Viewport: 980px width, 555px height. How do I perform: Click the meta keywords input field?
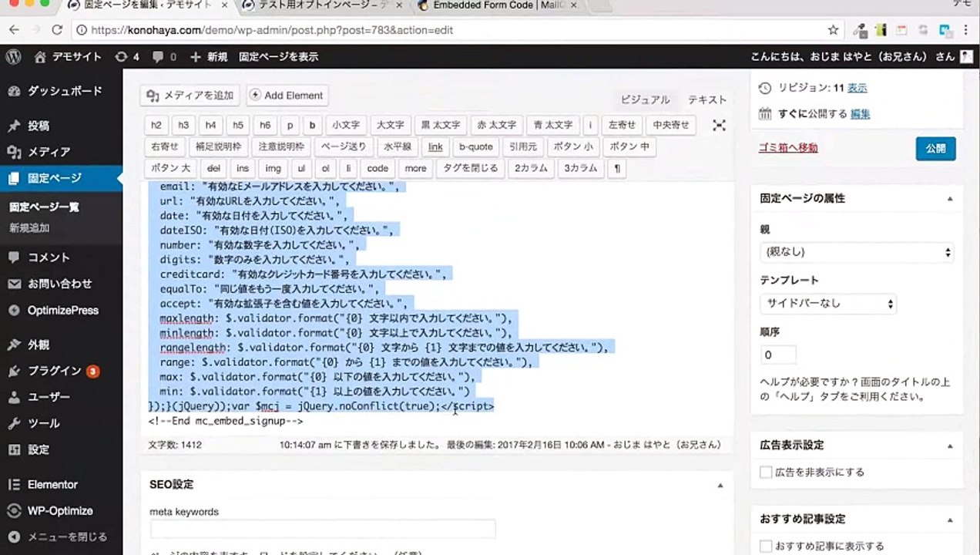pyautogui.click(x=322, y=529)
